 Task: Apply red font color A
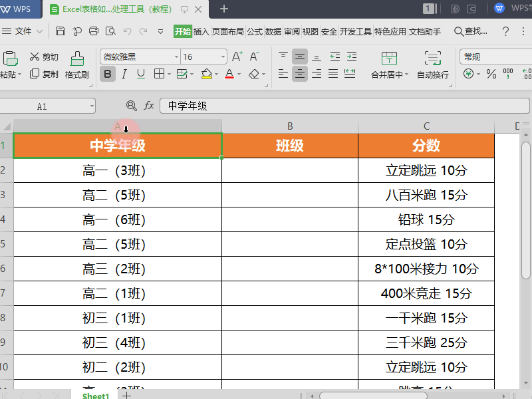click(x=229, y=74)
